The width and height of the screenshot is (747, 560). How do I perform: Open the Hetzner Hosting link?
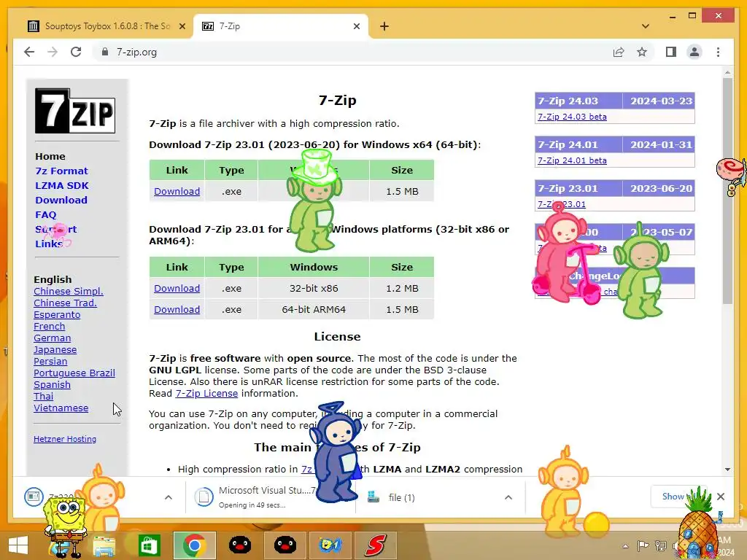pyautogui.click(x=65, y=439)
